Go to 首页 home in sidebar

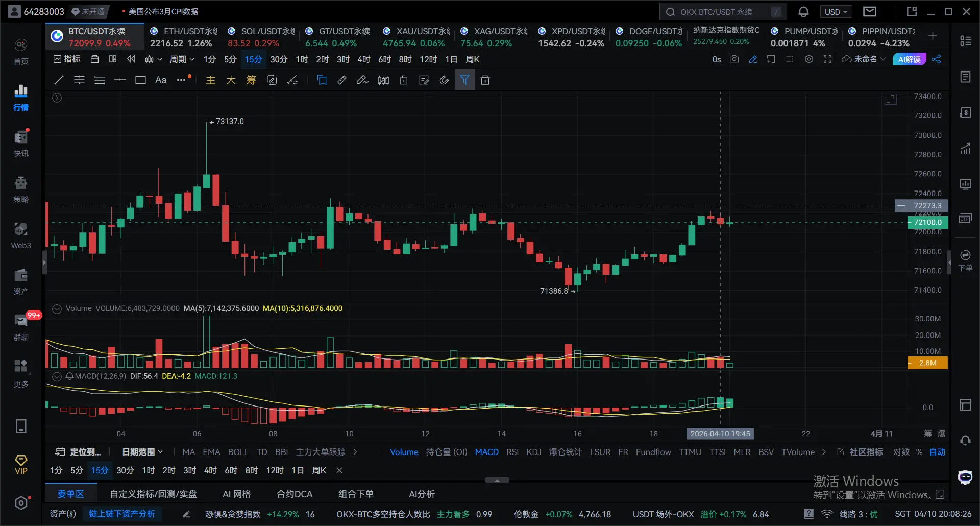tap(21, 52)
